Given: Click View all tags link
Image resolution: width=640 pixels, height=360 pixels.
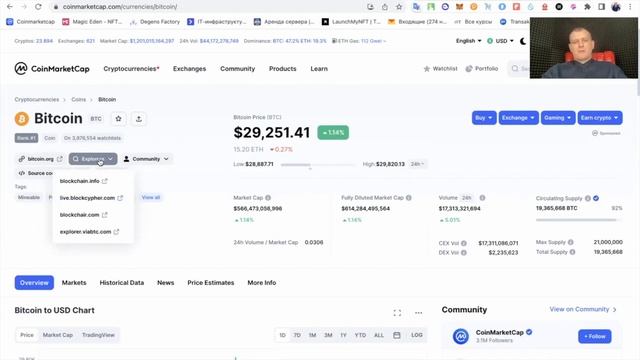Looking at the screenshot, I should coord(151,198).
